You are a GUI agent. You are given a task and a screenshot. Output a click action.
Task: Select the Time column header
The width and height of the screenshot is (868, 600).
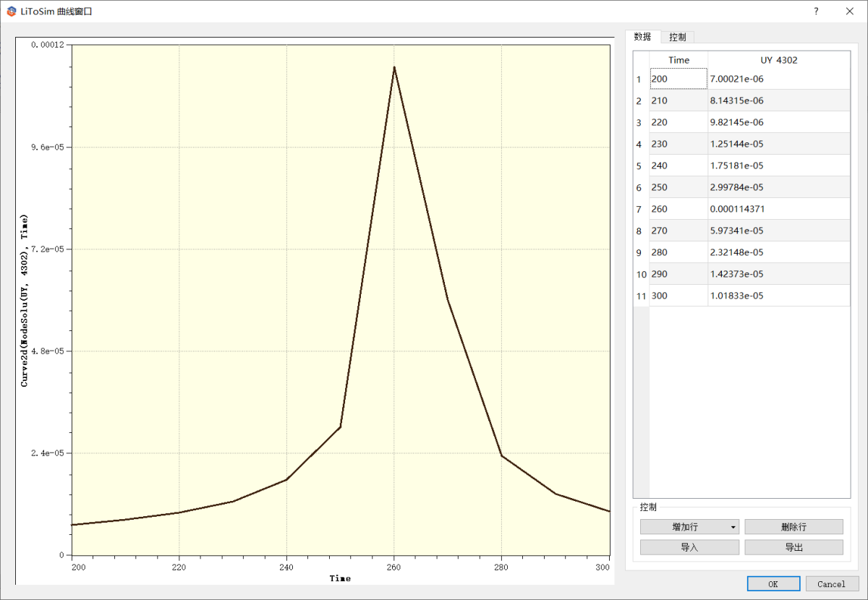(x=678, y=60)
